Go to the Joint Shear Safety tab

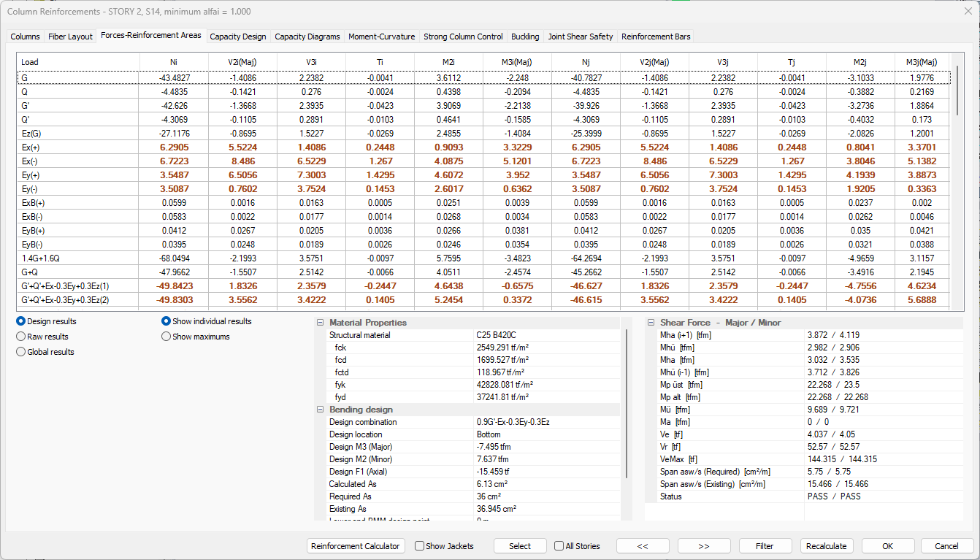tap(580, 37)
